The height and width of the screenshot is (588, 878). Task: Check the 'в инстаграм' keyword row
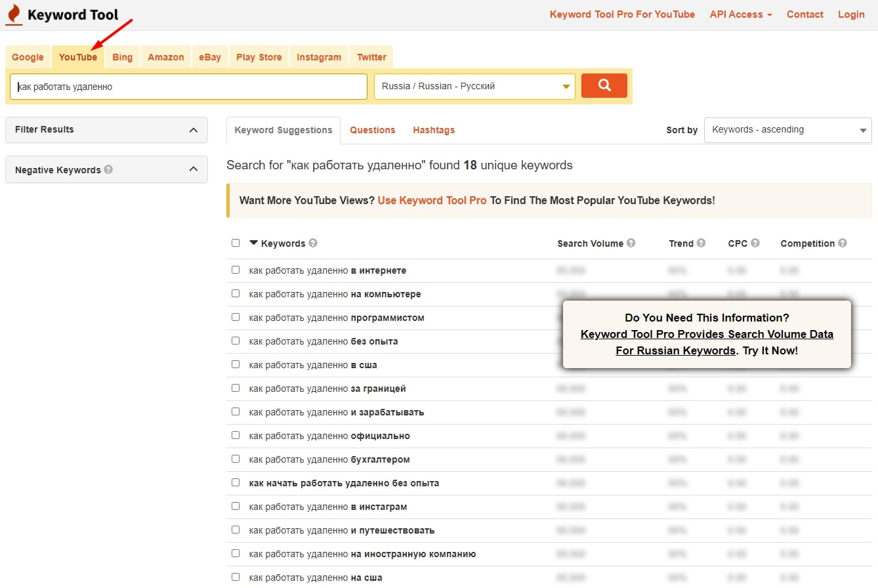click(x=236, y=506)
